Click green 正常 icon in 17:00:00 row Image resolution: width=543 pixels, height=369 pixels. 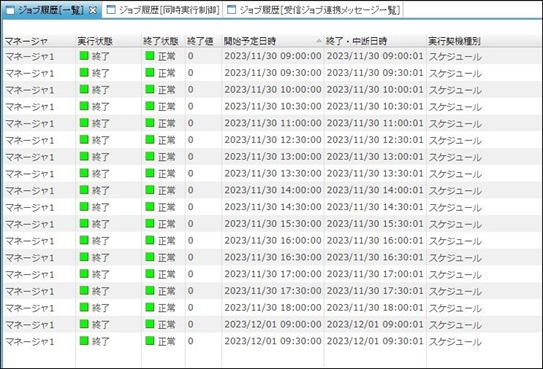(150, 274)
